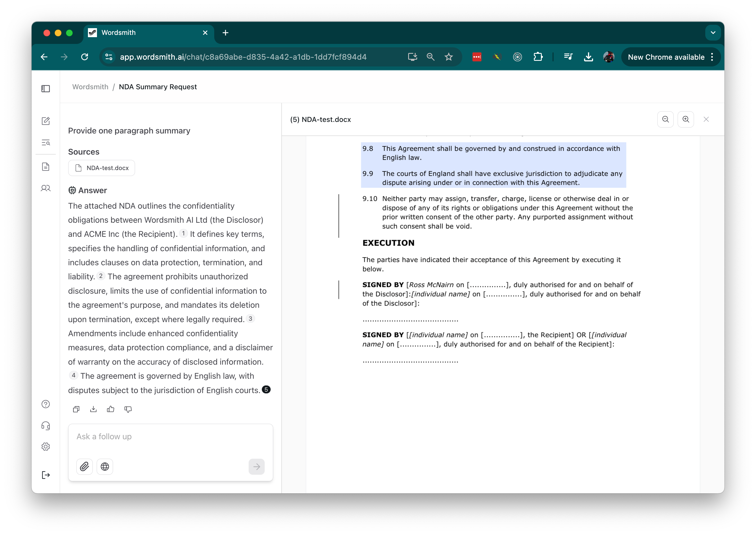The image size is (756, 535).
Task: Open the NDA-test.docx source chip
Action: (101, 168)
